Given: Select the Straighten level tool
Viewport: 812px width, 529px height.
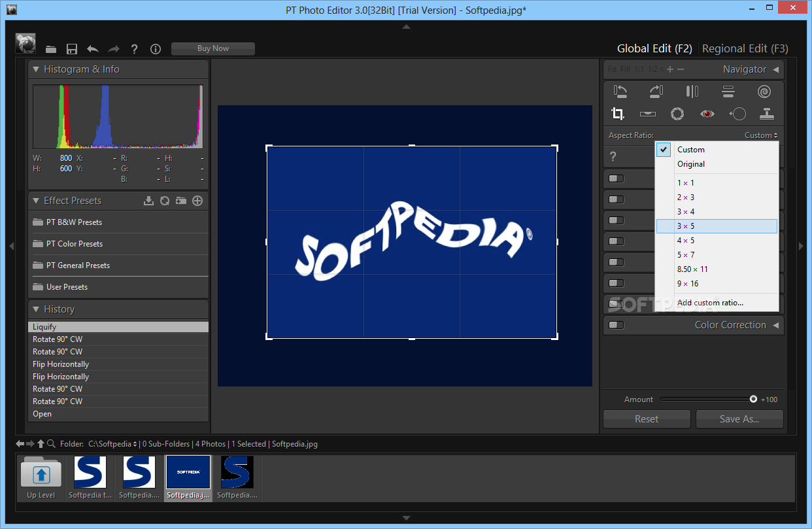Looking at the screenshot, I should pyautogui.click(x=648, y=114).
